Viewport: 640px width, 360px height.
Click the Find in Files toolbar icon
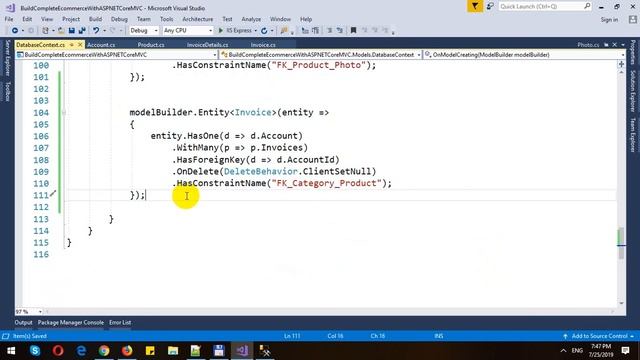coord(284,31)
